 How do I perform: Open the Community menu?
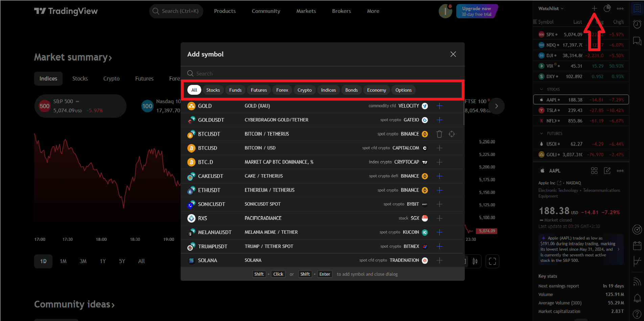266,11
